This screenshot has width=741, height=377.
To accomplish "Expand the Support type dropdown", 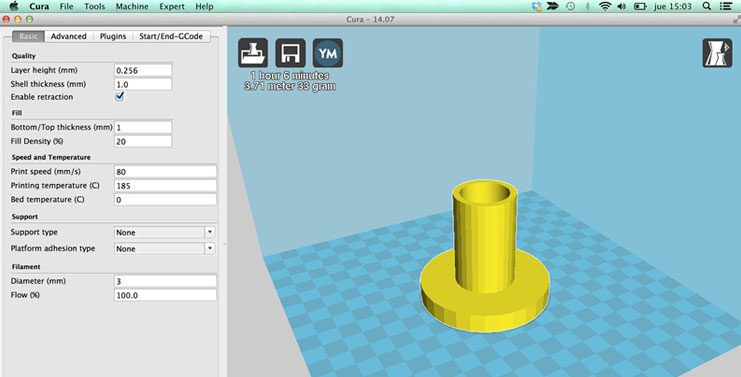I will (x=164, y=232).
